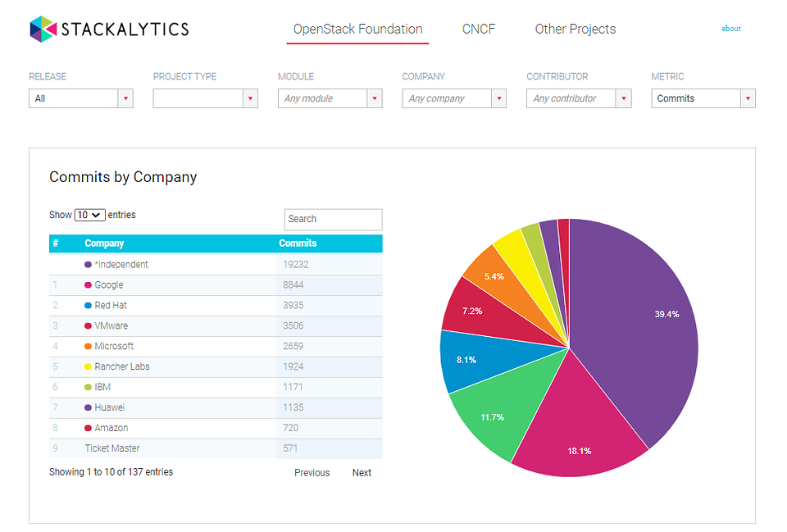Image resolution: width=787 pixels, height=532 pixels.
Task: Click the yellow dot beside Rancher Labs
Action: [x=88, y=367]
